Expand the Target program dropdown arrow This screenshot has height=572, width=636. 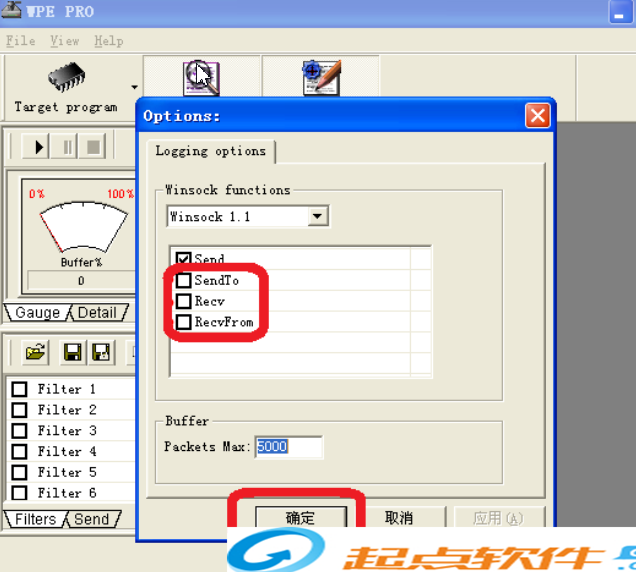point(134,87)
